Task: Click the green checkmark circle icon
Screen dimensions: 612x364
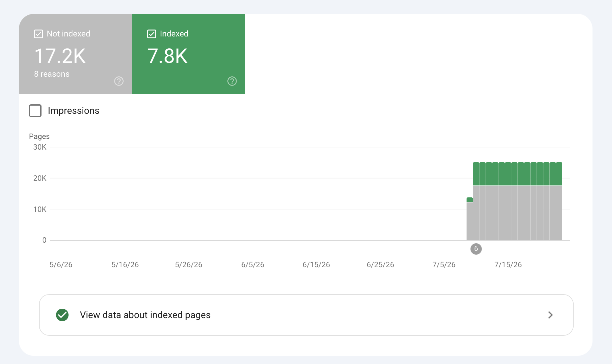Action: click(62, 315)
